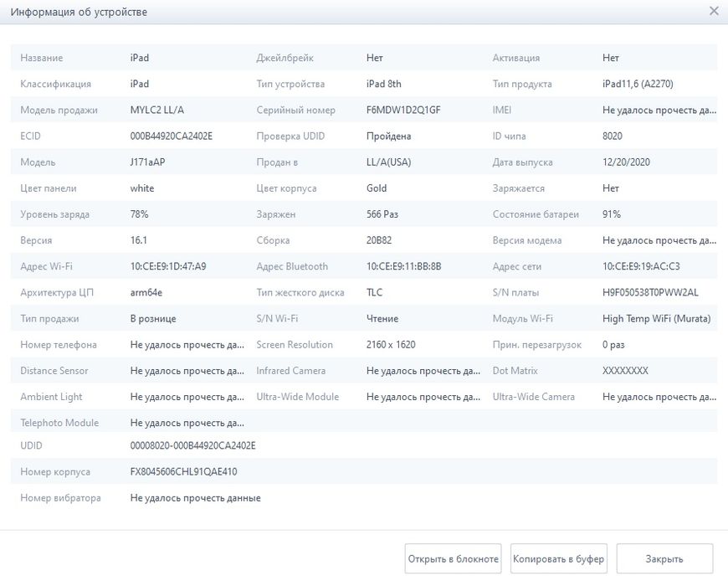This screenshot has height=586, width=728.
Task: Click charge level value 78%
Action: tap(139, 214)
